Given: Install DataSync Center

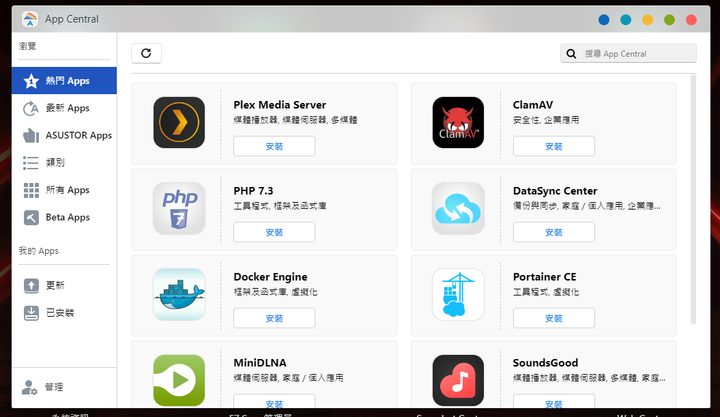Looking at the screenshot, I should click(554, 232).
